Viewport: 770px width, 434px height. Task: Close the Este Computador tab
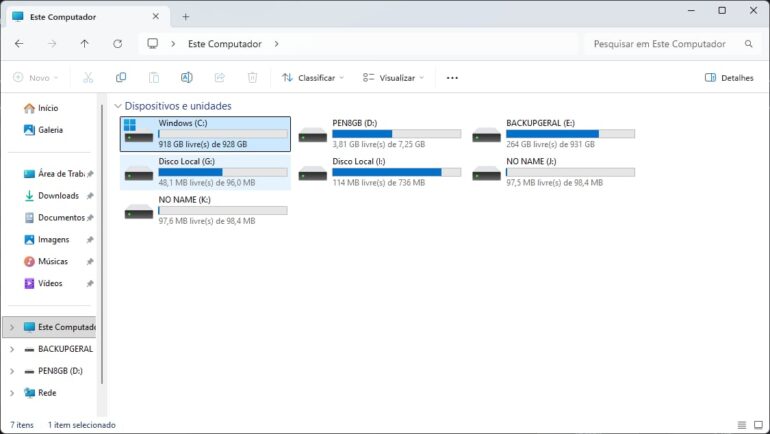click(x=156, y=16)
